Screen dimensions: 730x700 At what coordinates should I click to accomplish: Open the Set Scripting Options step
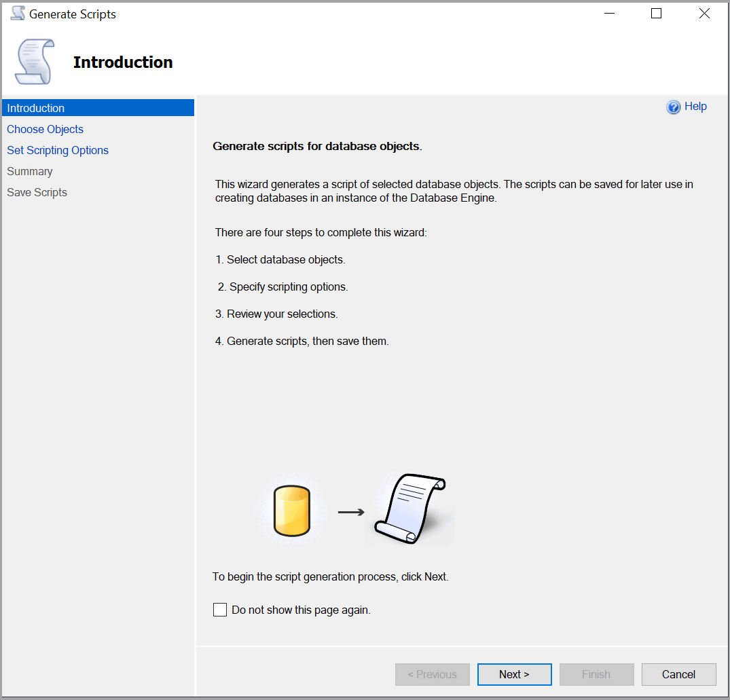click(58, 150)
